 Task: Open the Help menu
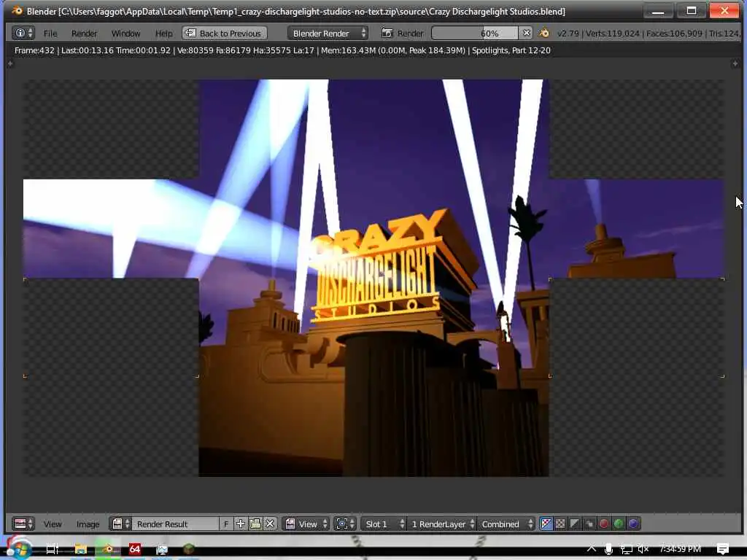coord(163,34)
